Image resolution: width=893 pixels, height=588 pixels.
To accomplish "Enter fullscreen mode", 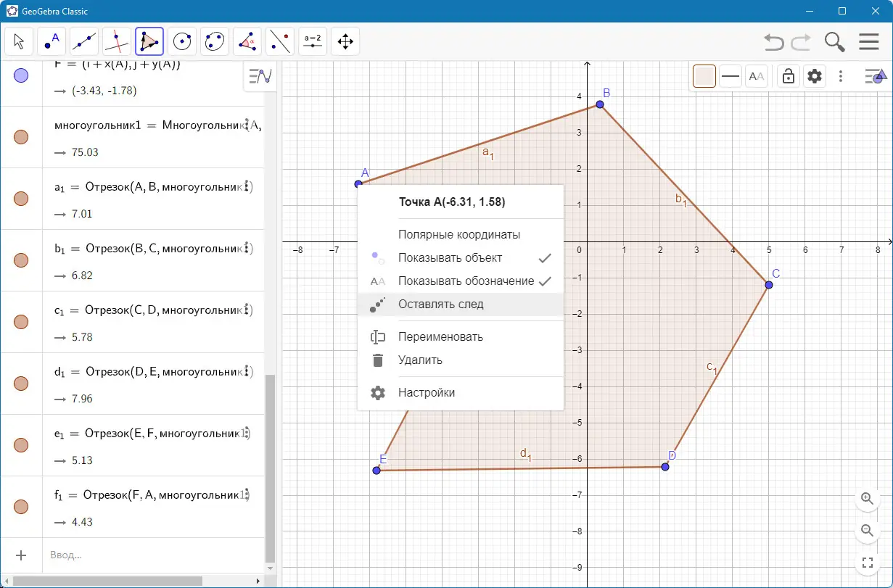I will (867, 563).
